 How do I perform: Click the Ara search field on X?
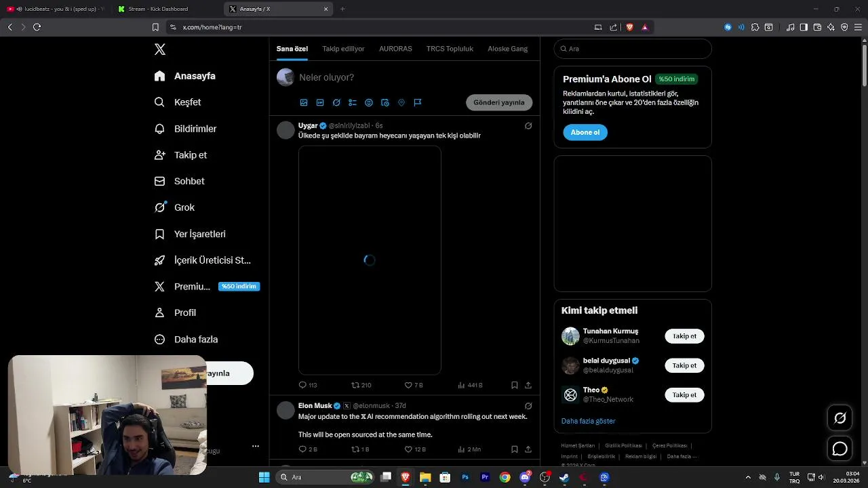633,49
